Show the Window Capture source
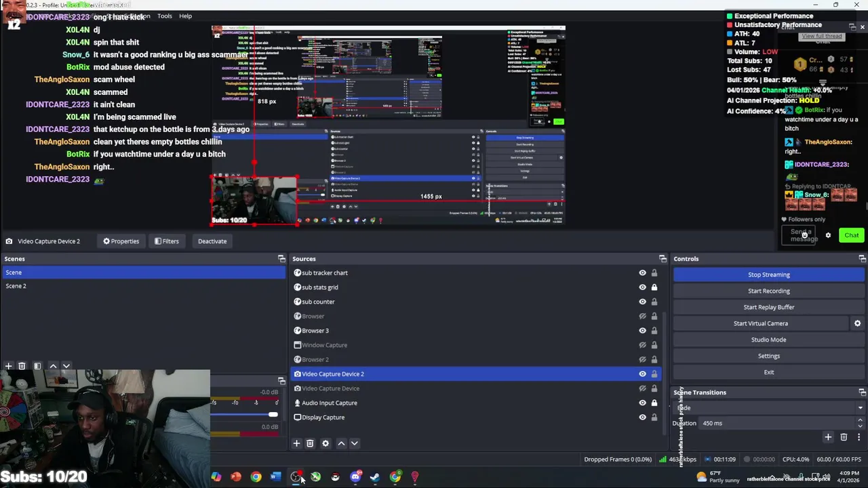 pos(642,345)
